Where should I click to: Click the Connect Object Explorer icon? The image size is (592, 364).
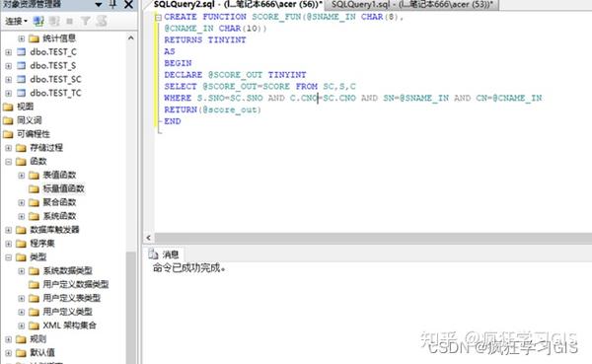(38, 21)
